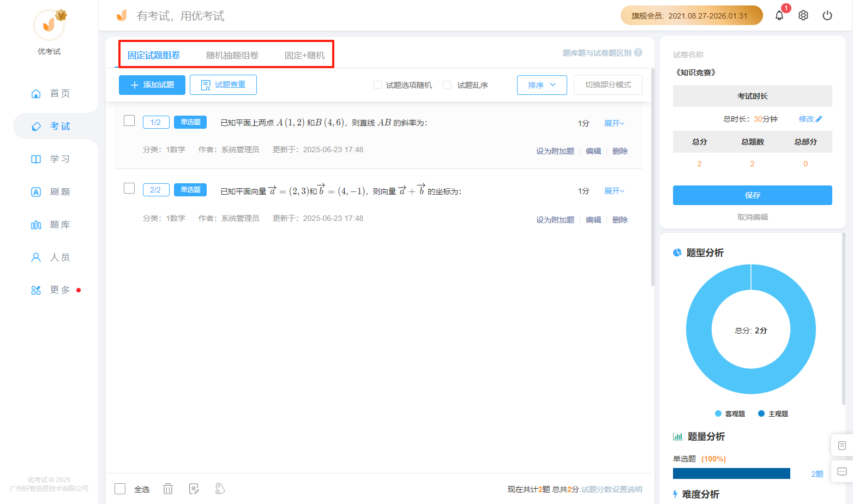Toggle 主观题 legend in chart

[x=773, y=413]
